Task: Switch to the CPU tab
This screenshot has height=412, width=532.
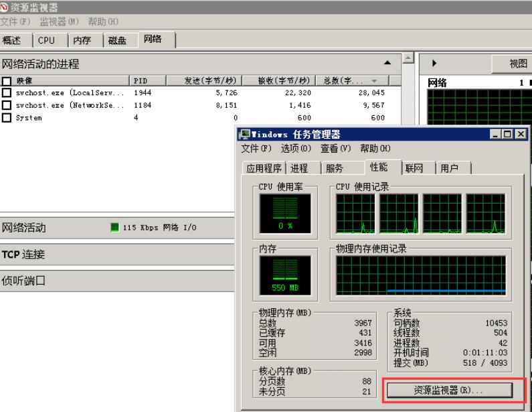Action: [x=51, y=40]
